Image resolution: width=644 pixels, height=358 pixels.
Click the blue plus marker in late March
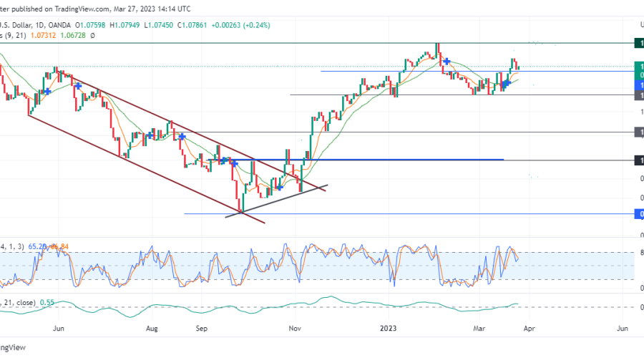coord(507,83)
